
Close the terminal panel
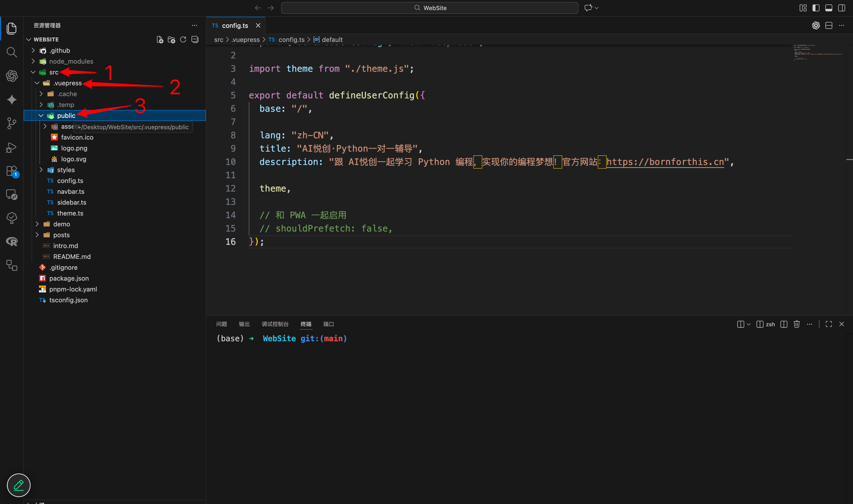pyautogui.click(x=842, y=324)
